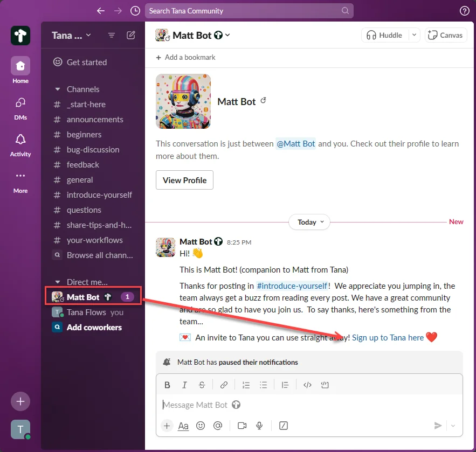Open the DMs tab
The height and width of the screenshot is (452, 476).
tap(20, 109)
